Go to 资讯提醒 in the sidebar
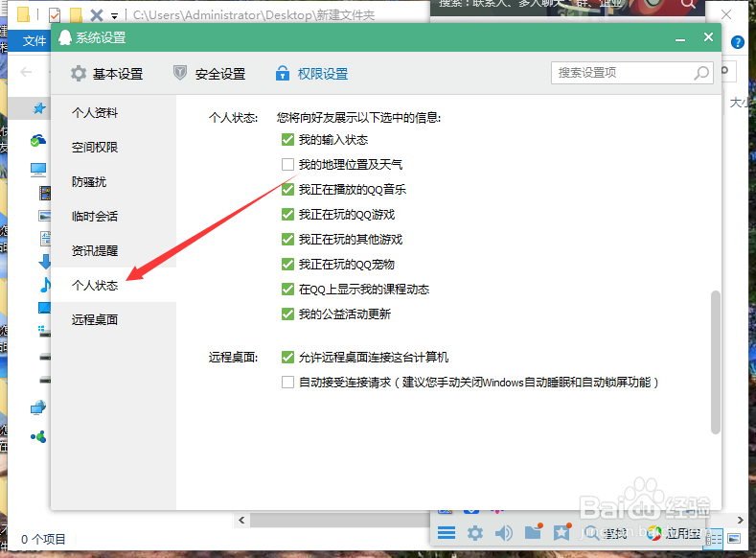 click(x=95, y=251)
